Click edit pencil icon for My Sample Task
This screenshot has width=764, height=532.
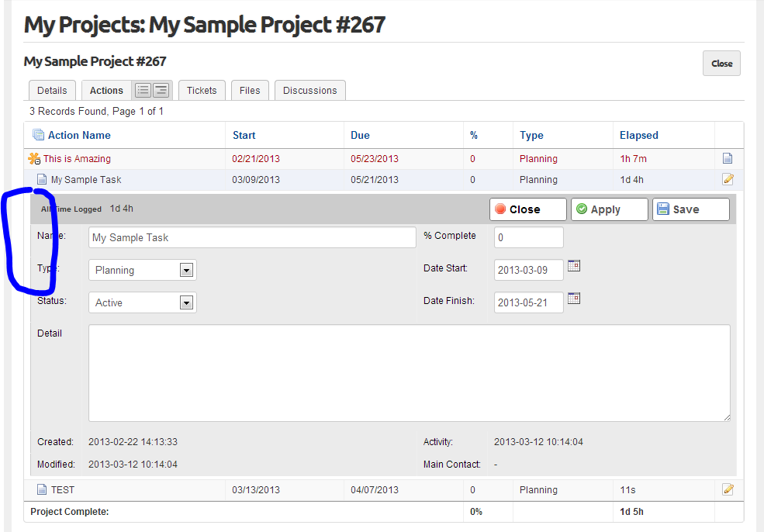[x=727, y=180]
